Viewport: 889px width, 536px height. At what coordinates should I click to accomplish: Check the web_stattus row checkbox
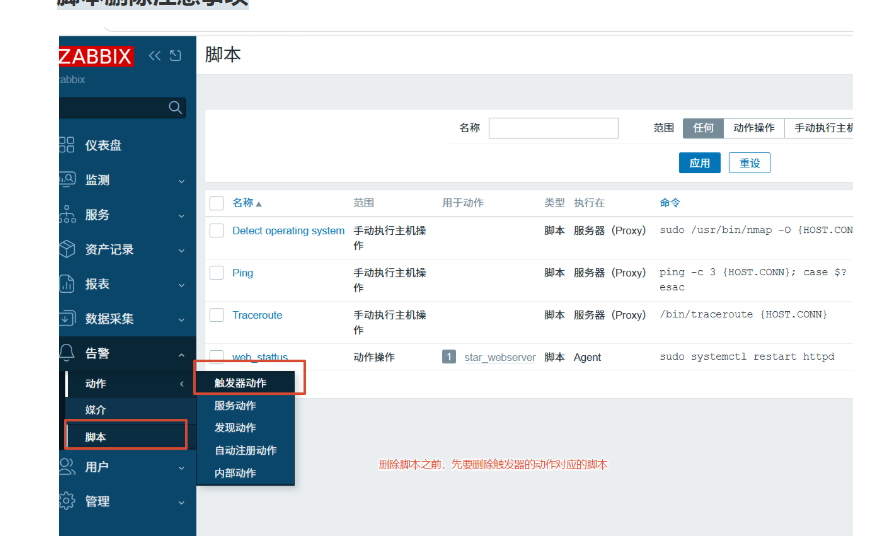tap(217, 357)
